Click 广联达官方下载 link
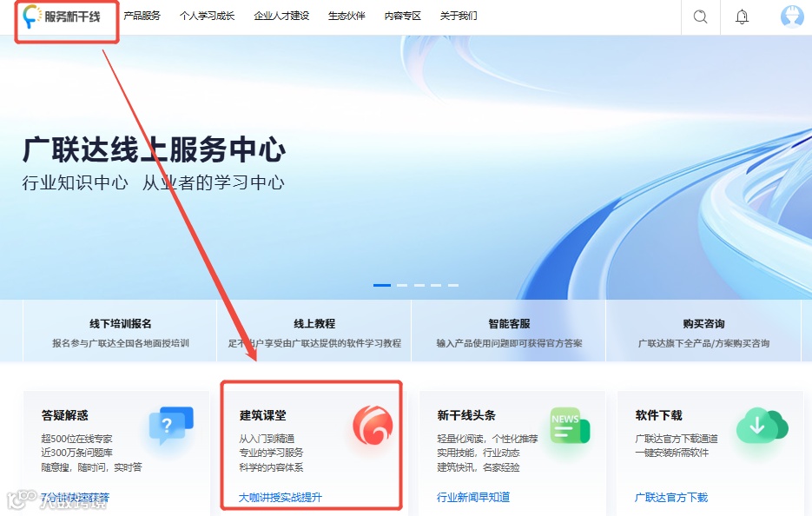This screenshot has width=812, height=516. (x=671, y=498)
